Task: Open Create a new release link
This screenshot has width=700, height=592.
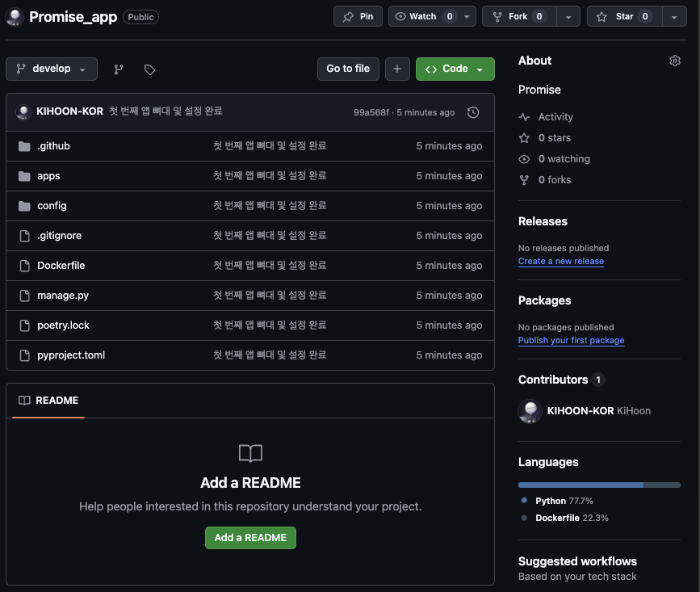Action: point(560,261)
